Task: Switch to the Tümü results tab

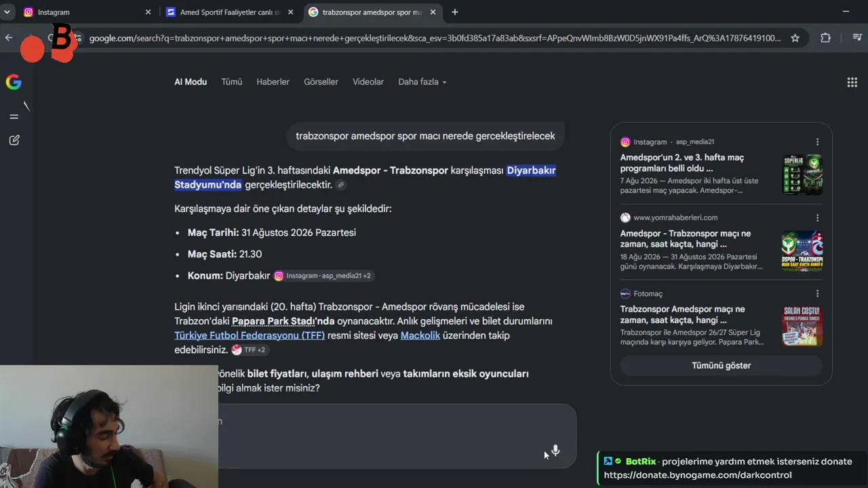Action: (231, 82)
